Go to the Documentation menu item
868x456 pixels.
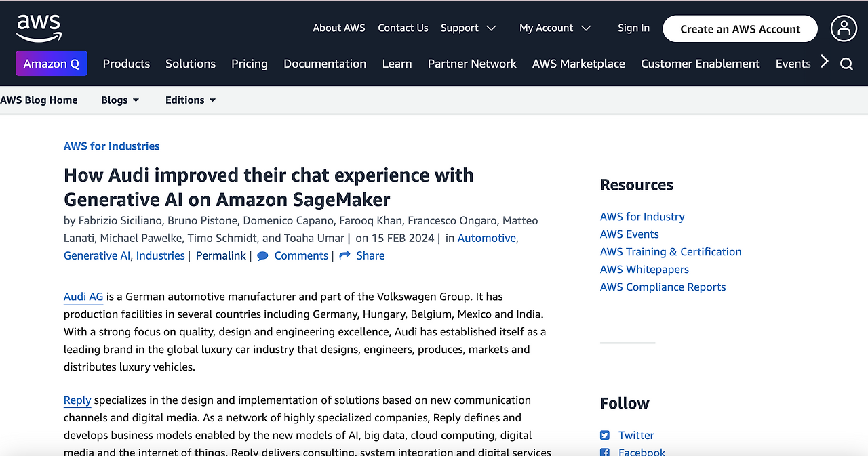click(x=325, y=64)
